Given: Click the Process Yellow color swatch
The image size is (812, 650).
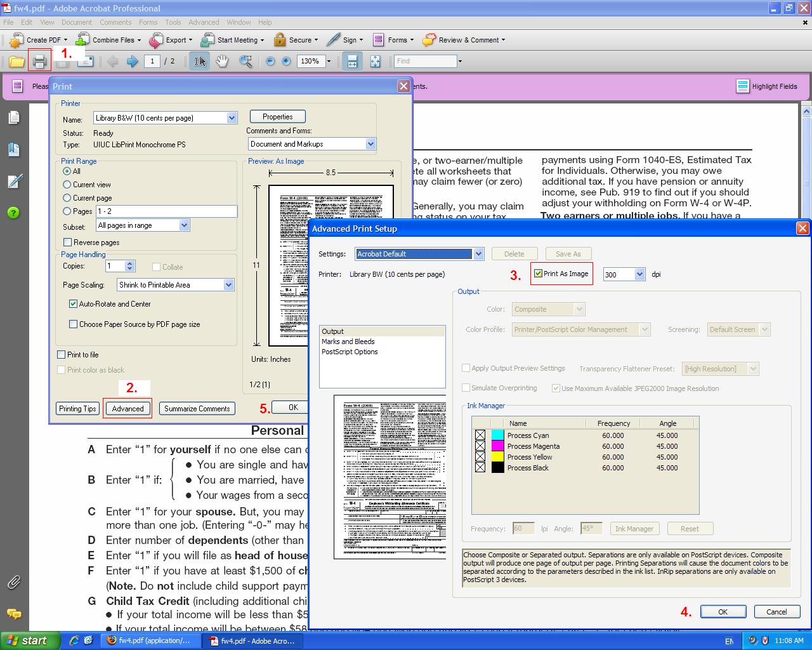Looking at the screenshot, I should coord(497,457).
